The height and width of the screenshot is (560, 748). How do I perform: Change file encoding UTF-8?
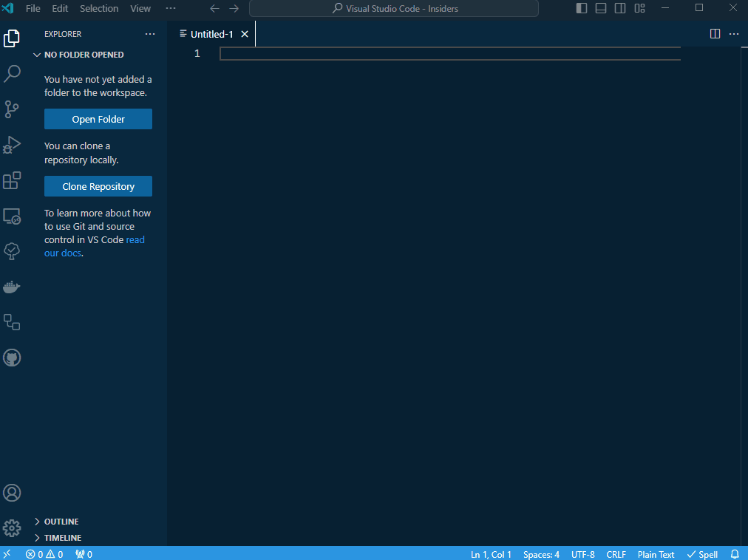[x=583, y=554]
